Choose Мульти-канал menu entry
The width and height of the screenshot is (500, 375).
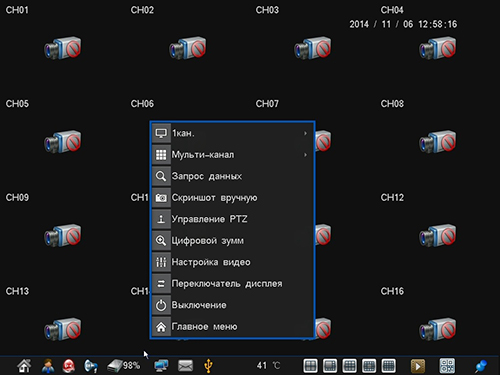(x=232, y=155)
